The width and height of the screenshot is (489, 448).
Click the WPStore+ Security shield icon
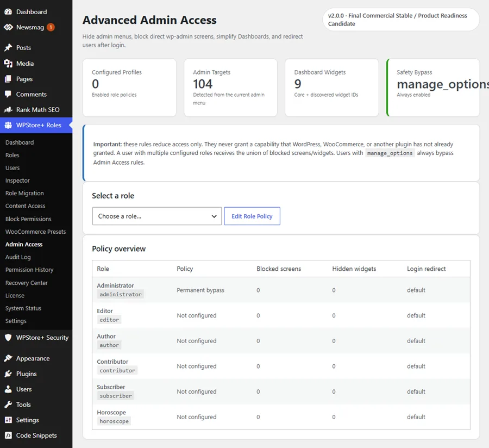coord(8,337)
